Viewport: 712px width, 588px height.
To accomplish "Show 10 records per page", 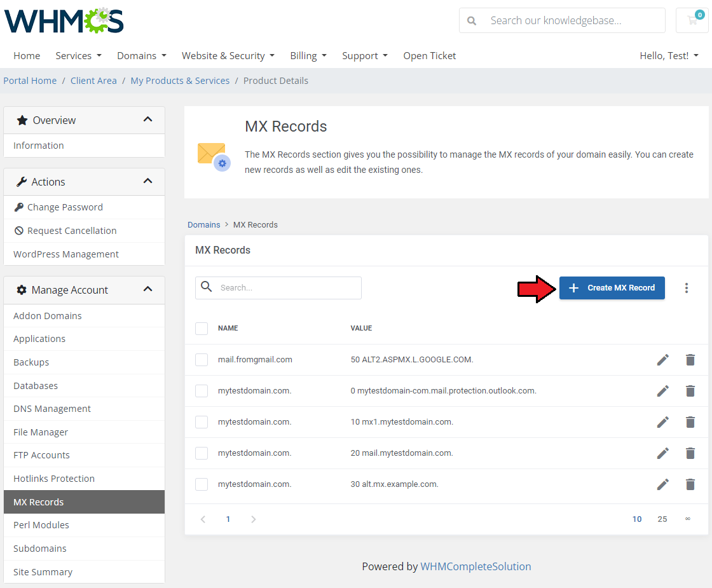I will (637, 519).
